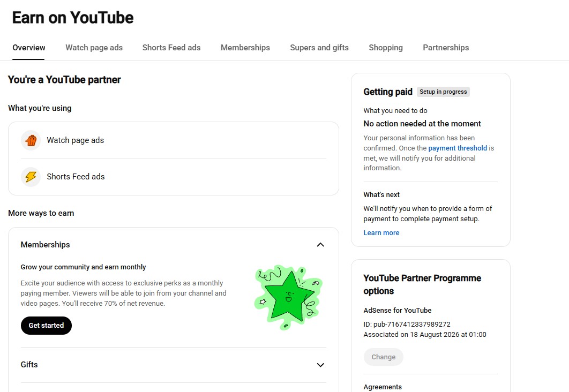Click the Change AdSense button
Screen dimensions: 569x392
coord(383,357)
